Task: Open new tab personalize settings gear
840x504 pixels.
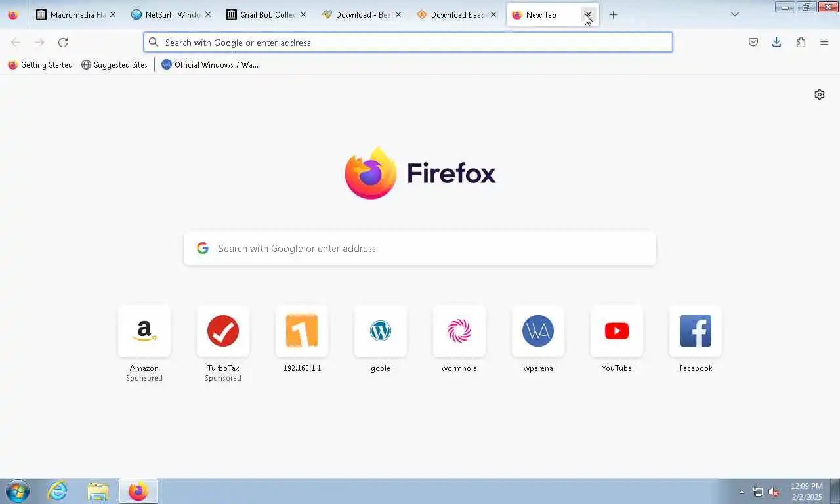Action: 820,94
